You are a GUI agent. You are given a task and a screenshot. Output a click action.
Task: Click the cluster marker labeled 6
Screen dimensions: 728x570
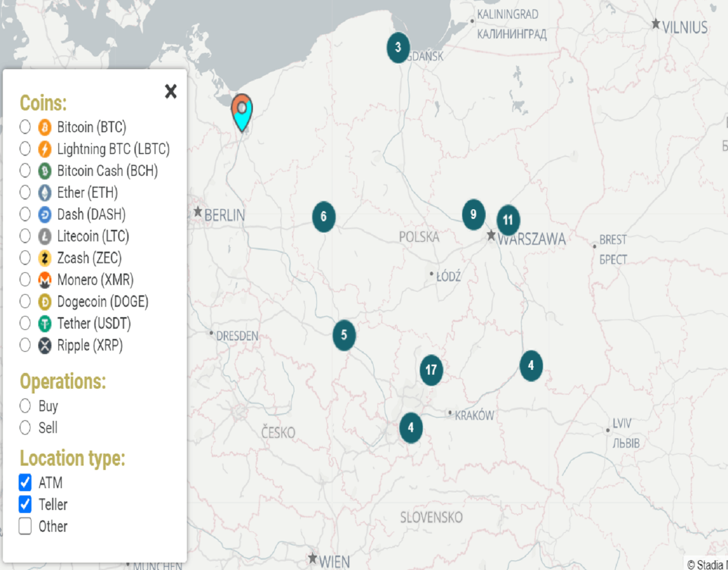pyautogui.click(x=324, y=216)
